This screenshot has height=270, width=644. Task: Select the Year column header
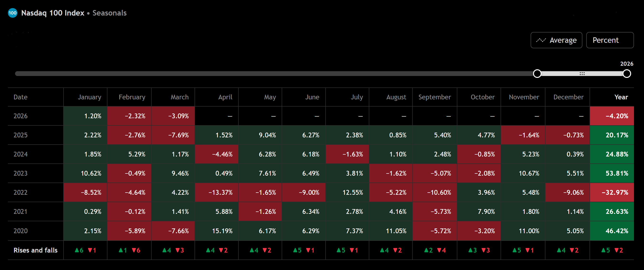[621, 97]
